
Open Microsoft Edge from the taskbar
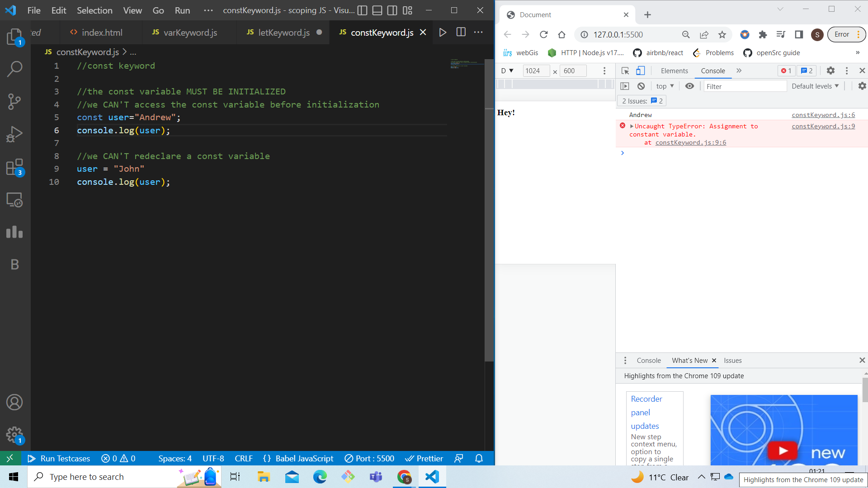[x=320, y=477]
